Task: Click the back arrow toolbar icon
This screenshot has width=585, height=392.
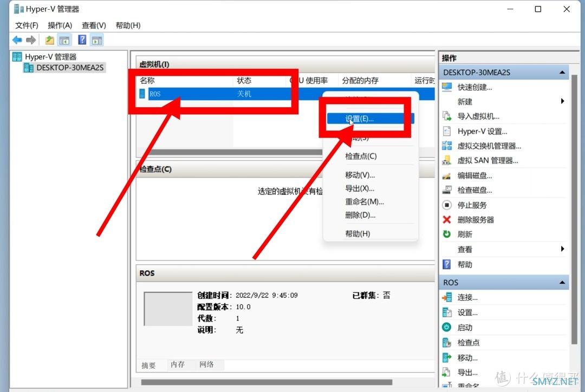Action: point(17,40)
